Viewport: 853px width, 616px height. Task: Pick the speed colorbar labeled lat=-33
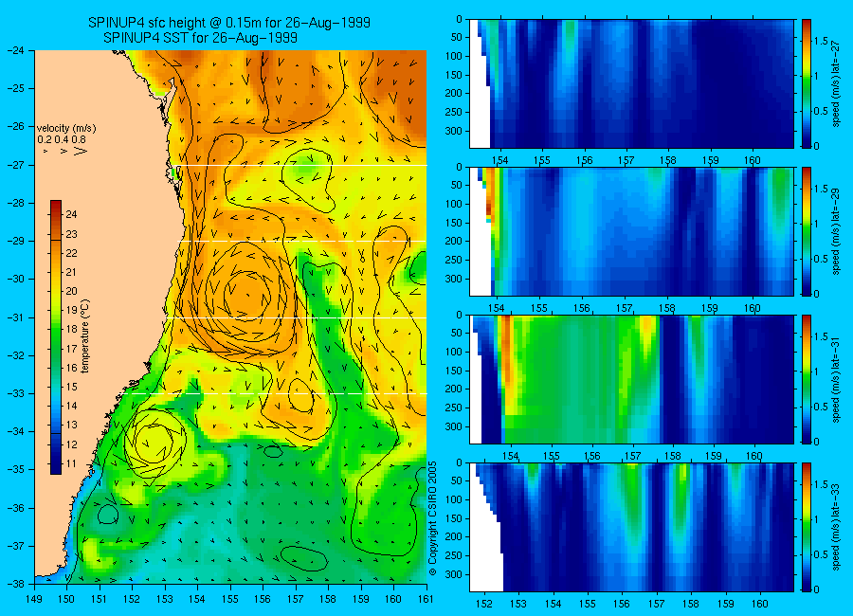pos(806,527)
